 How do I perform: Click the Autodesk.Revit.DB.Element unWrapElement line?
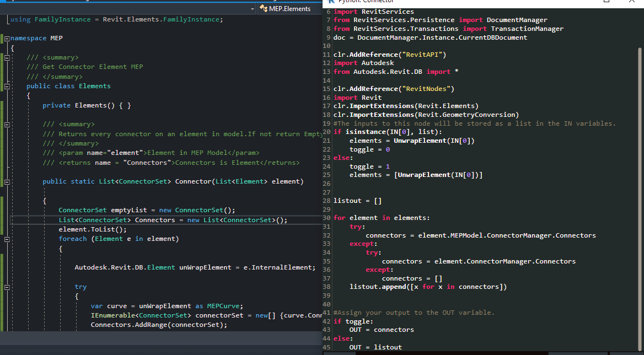point(195,267)
